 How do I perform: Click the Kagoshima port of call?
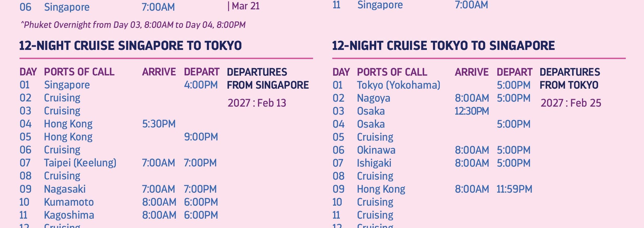click(69, 215)
